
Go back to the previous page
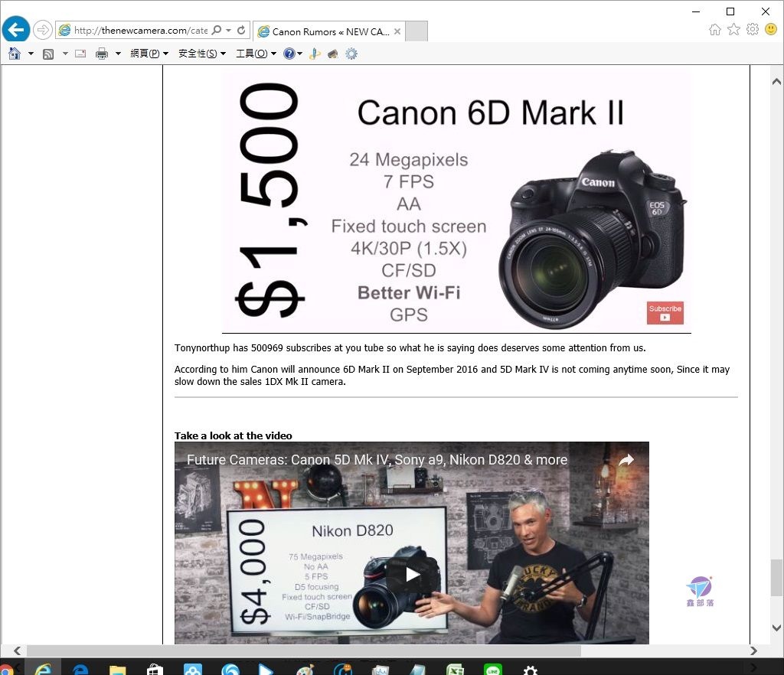[15, 30]
